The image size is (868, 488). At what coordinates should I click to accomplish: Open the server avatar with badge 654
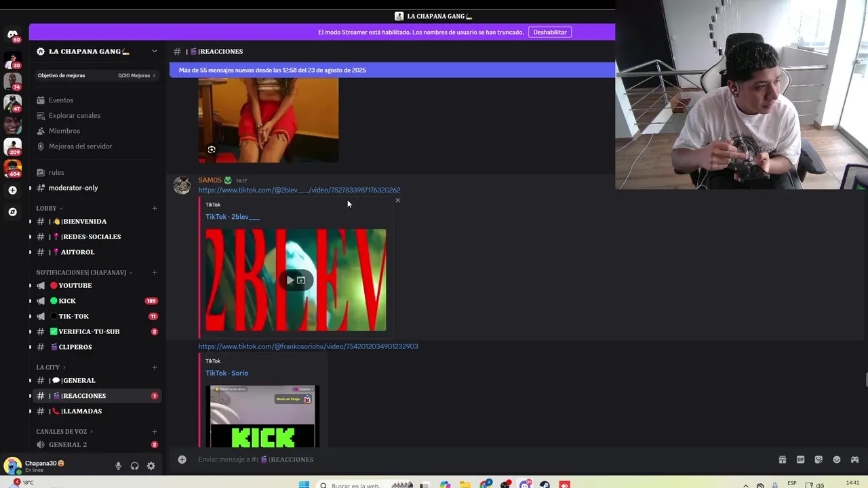click(x=12, y=168)
